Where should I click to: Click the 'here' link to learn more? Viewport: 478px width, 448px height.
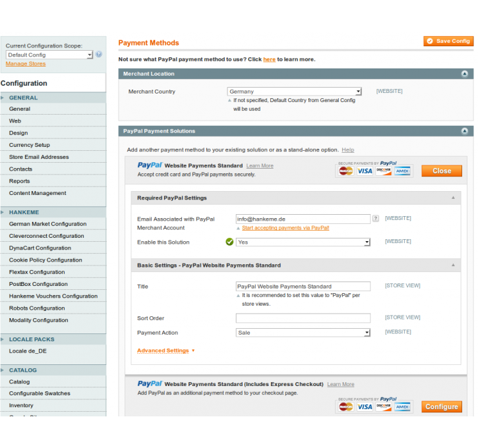click(269, 59)
